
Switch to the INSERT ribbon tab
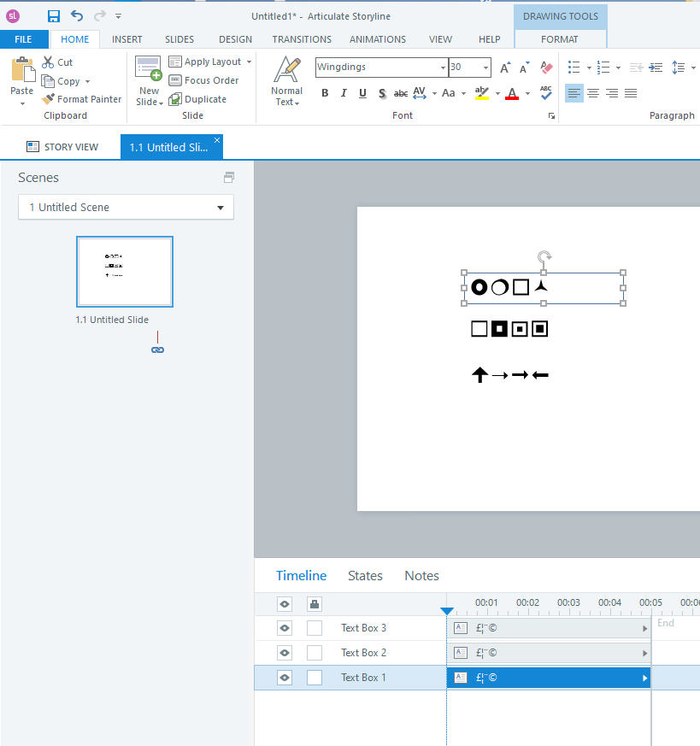pos(127,39)
